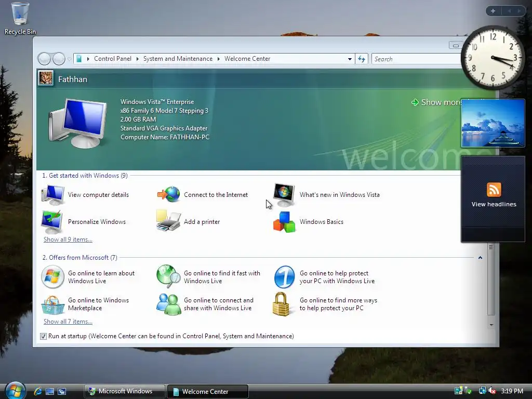Open the Recycle Bin desktop icon
532x399 pixels.
point(20,18)
